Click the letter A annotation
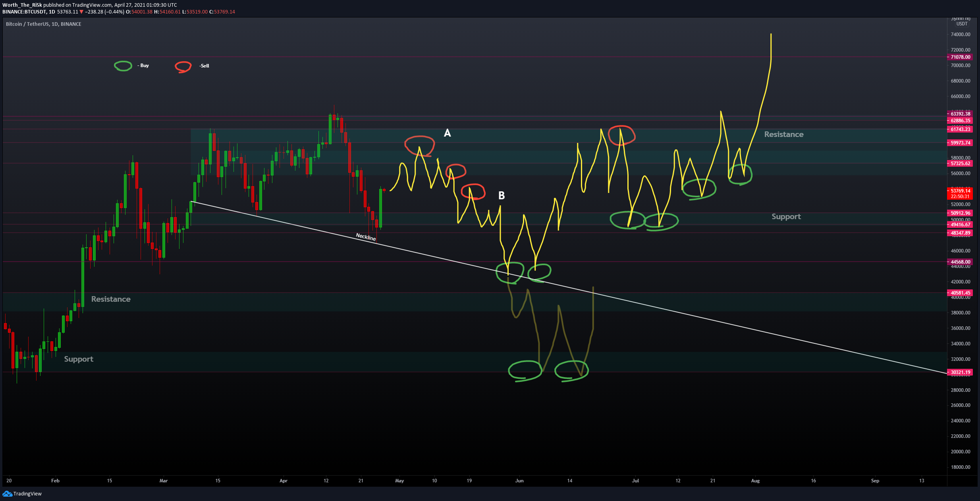The width and height of the screenshot is (980, 501). click(447, 133)
